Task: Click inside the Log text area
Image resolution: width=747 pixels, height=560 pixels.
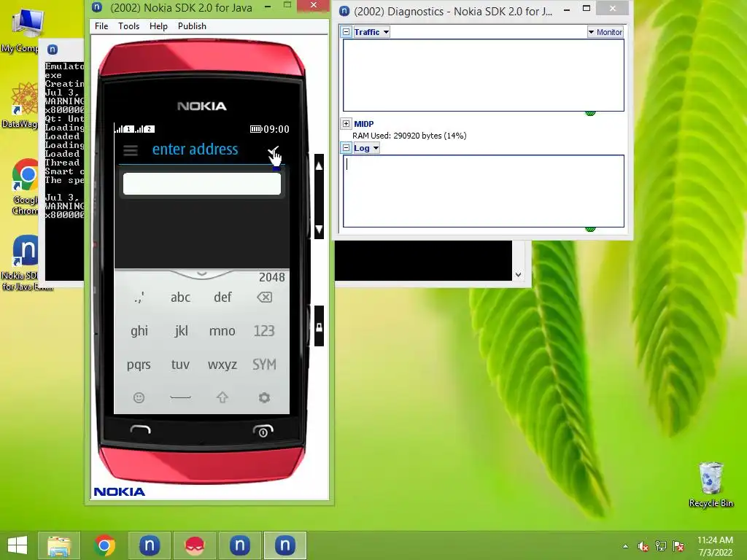Action: click(484, 191)
